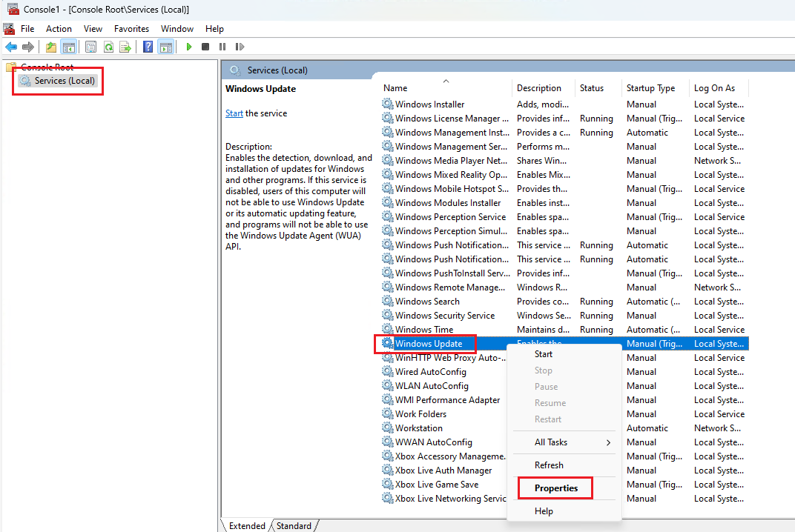Click the Start the service link
This screenshot has height=532, width=795.
click(234, 113)
